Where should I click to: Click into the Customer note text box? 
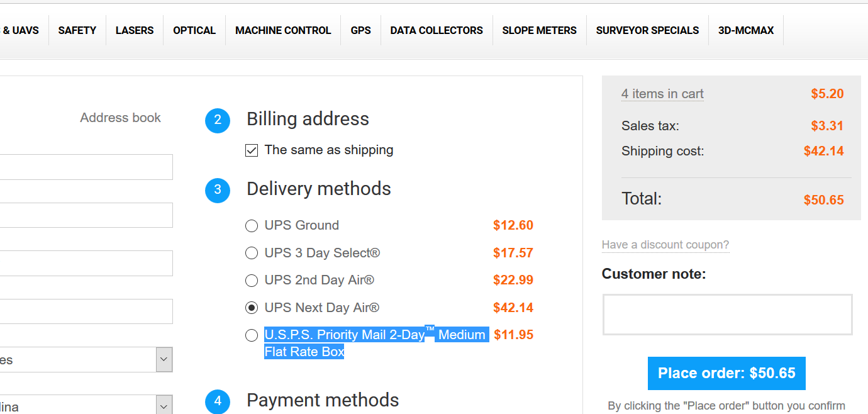coord(728,315)
